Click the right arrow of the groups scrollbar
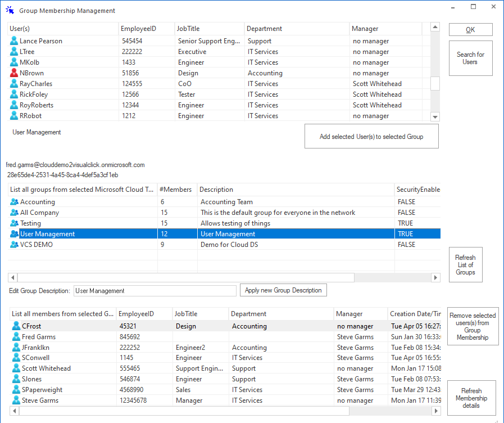Viewport: 504px width, 423px height. 437,277
